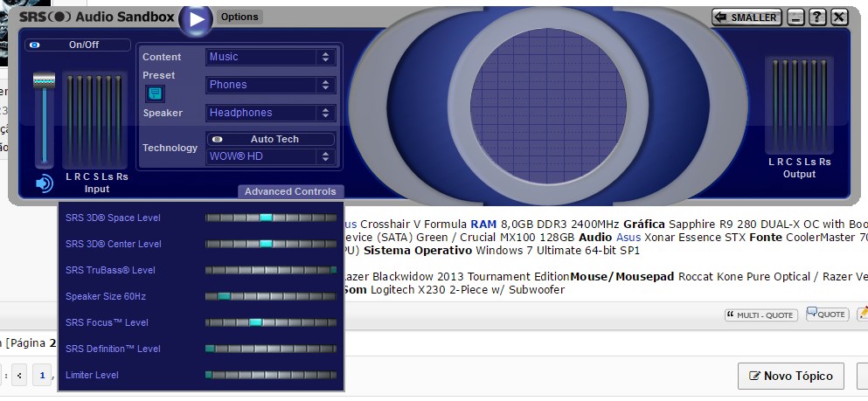The height and width of the screenshot is (401, 868).
Task: Click the Limiter Level label
Action: (92, 375)
